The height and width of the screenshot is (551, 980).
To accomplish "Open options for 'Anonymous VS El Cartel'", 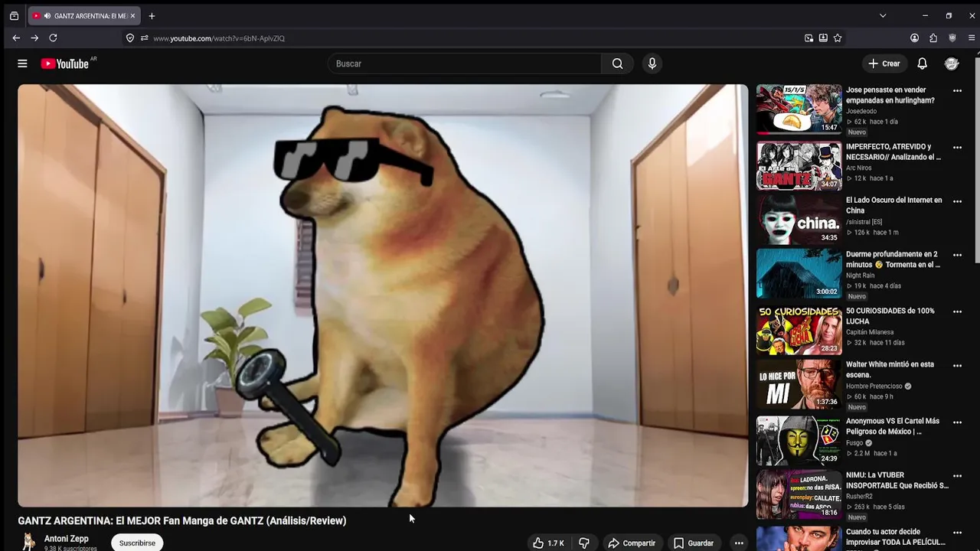I will (957, 422).
